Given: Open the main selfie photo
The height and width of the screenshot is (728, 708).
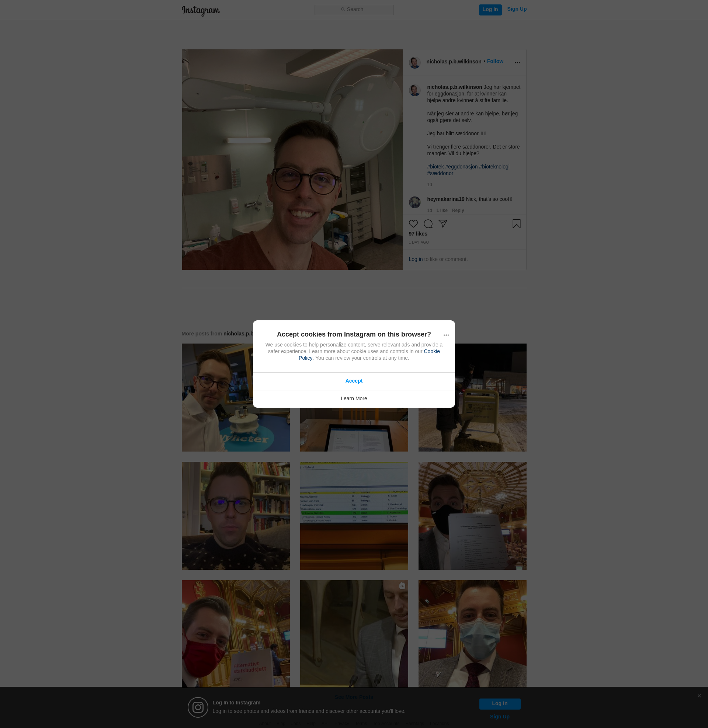Looking at the screenshot, I should [292, 160].
